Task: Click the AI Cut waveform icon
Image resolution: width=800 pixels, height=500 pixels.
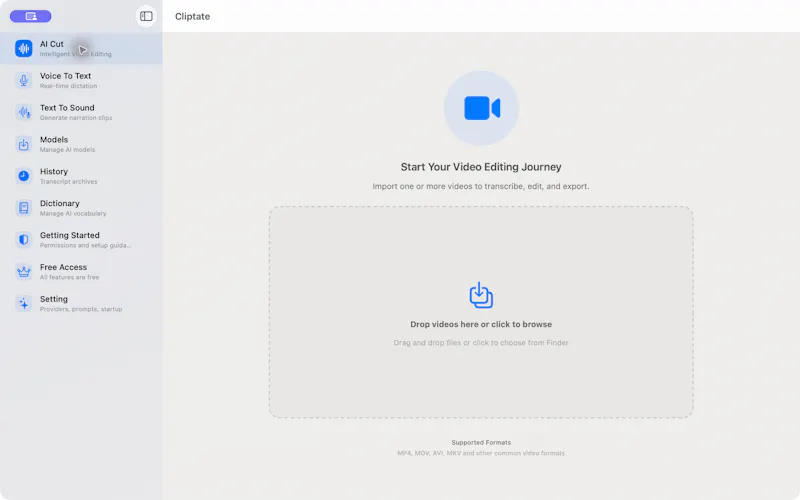Action: pyautogui.click(x=23, y=48)
